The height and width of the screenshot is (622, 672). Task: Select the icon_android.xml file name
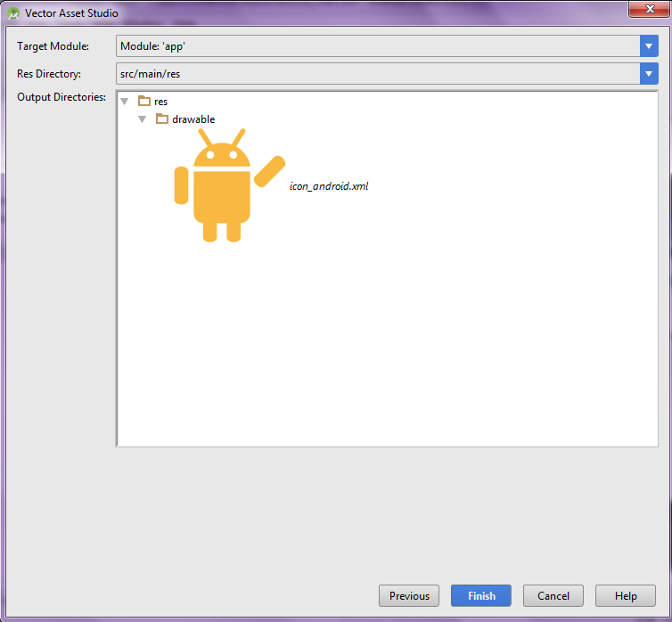pos(329,186)
